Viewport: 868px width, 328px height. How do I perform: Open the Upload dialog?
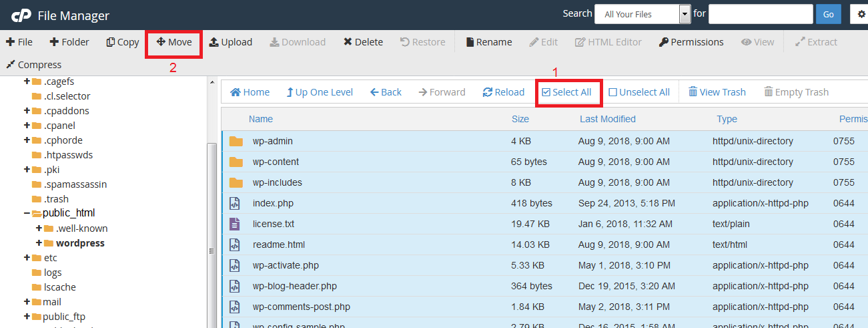tap(231, 42)
